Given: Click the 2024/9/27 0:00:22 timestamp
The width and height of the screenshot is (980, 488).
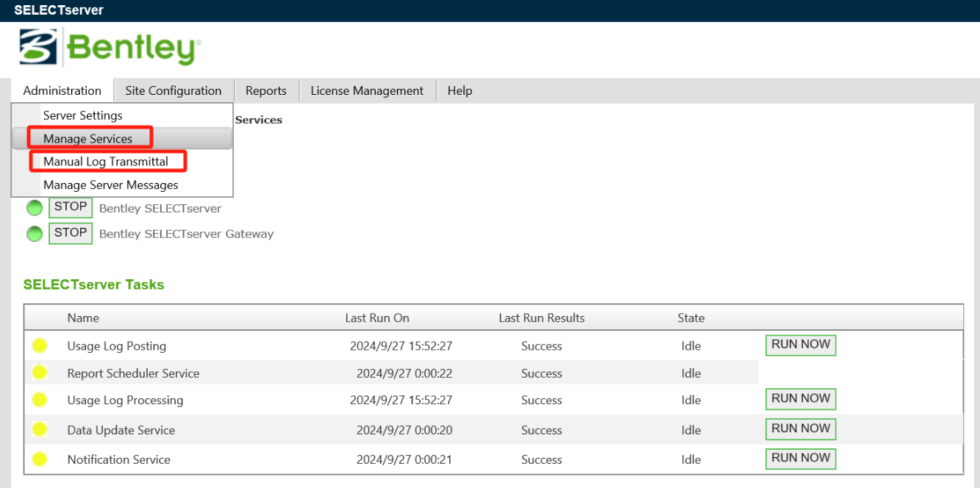Looking at the screenshot, I should pos(404,373).
